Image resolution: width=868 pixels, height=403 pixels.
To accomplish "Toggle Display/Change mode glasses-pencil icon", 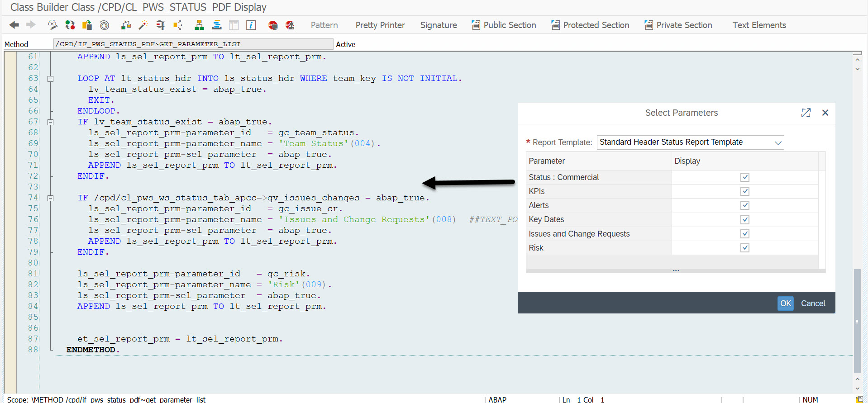I will [x=52, y=25].
